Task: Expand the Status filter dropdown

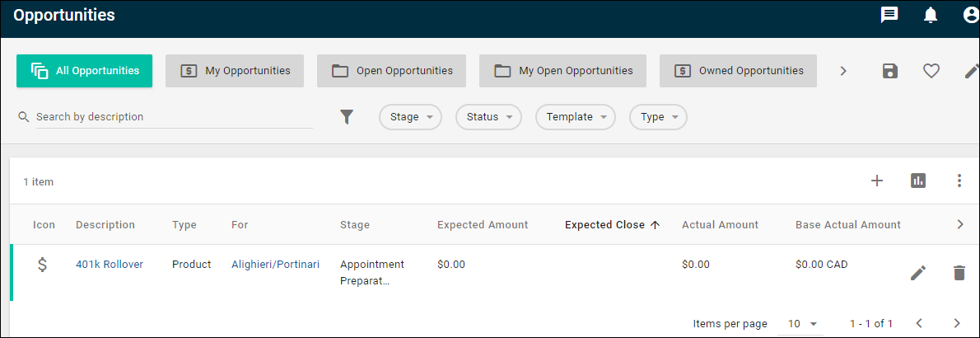Action: (x=488, y=117)
